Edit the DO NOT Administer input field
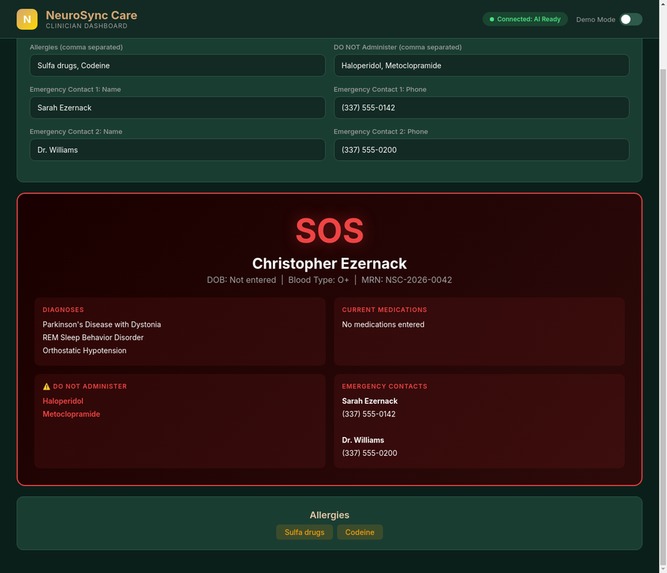 (x=481, y=66)
